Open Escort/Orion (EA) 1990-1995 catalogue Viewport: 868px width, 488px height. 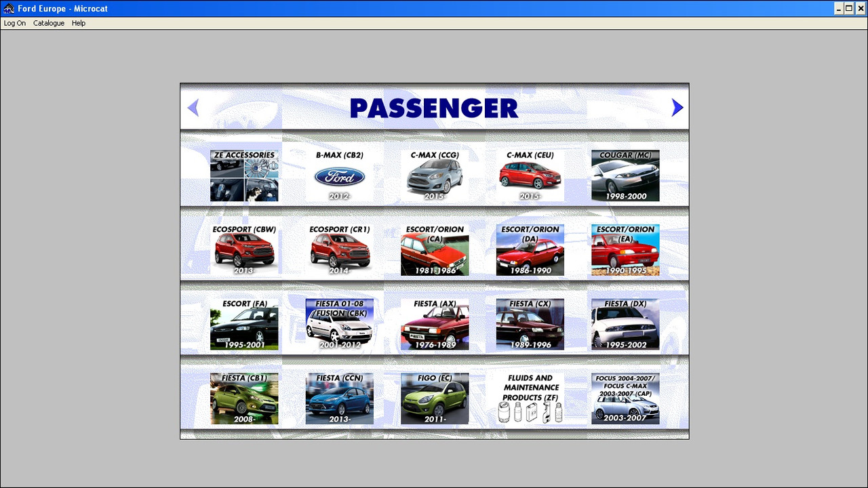(x=625, y=250)
